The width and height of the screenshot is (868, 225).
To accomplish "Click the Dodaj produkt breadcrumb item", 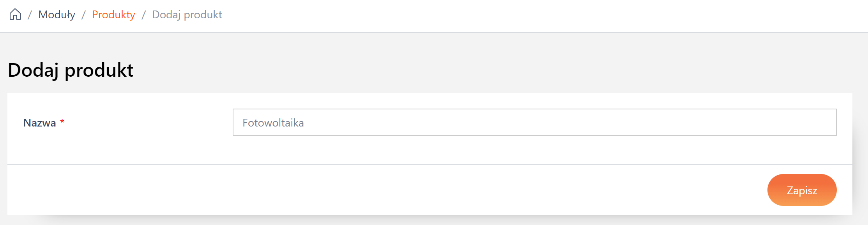I will pyautogui.click(x=187, y=15).
